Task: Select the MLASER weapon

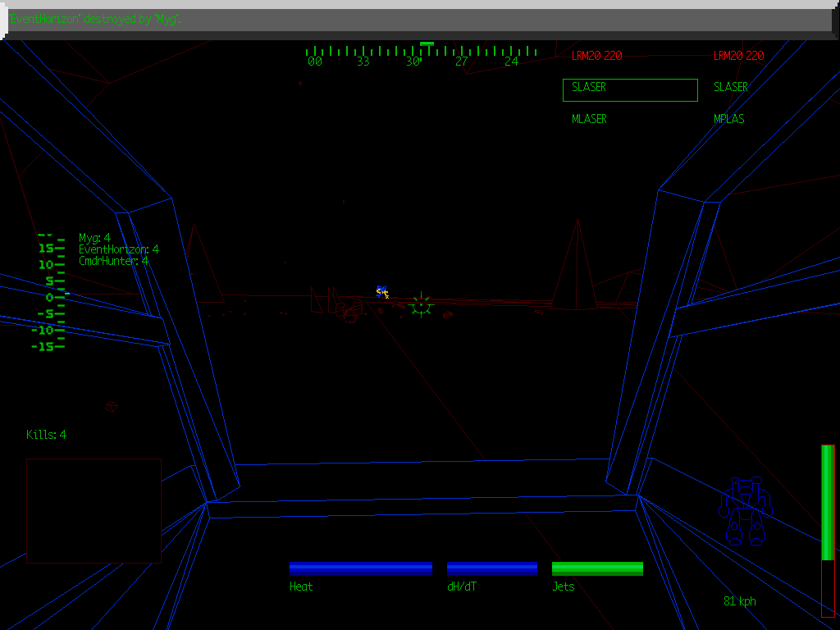Action: [589, 119]
